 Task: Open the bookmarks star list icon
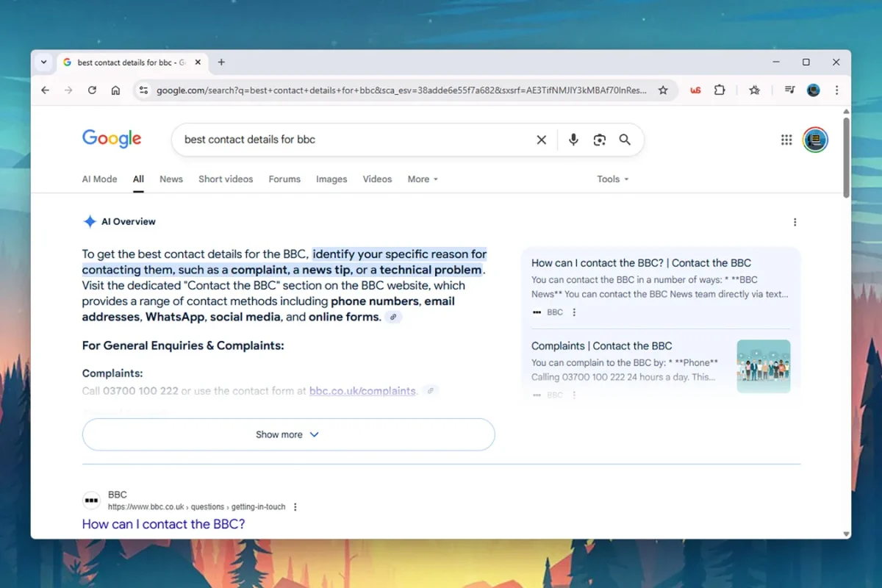[755, 90]
